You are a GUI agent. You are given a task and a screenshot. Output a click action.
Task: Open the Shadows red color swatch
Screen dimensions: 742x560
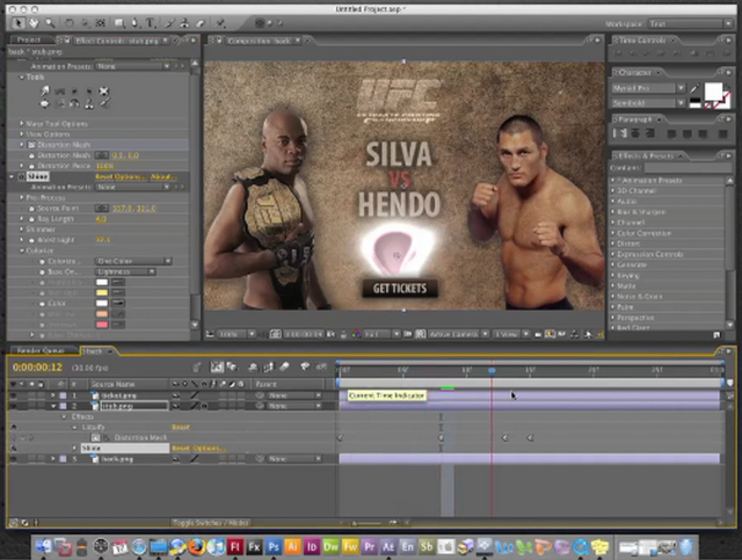pyautogui.click(x=102, y=324)
